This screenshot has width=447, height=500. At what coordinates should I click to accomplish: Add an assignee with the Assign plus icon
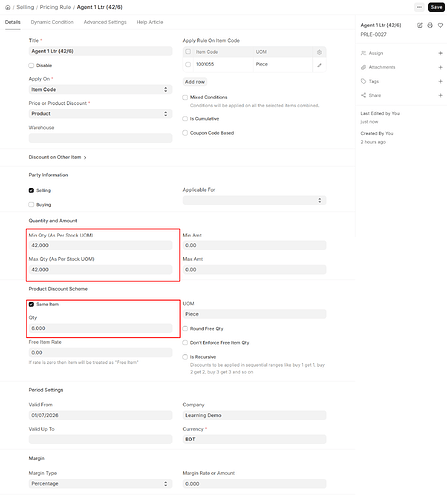(x=440, y=53)
